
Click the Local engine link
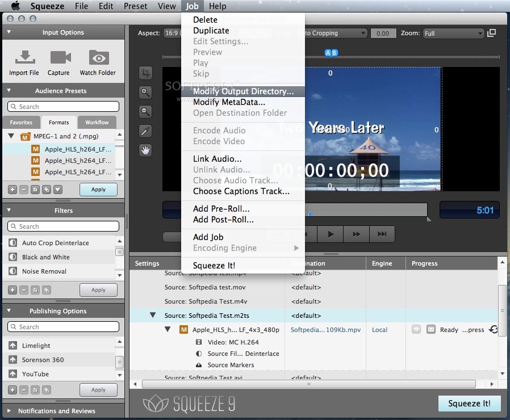(x=379, y=330)
